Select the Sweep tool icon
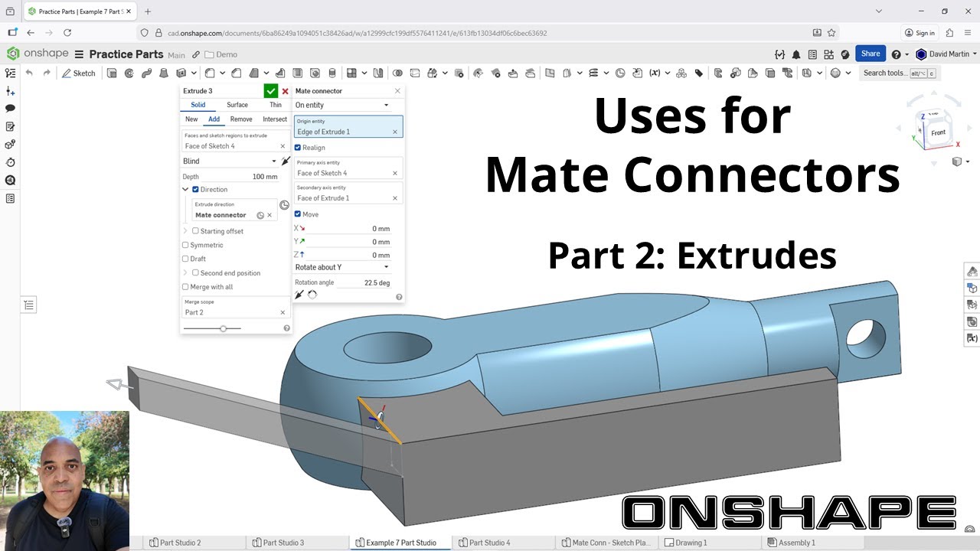The height and width of the screenshot is (551, 980). pyautogui.click(x=146, y=73)
